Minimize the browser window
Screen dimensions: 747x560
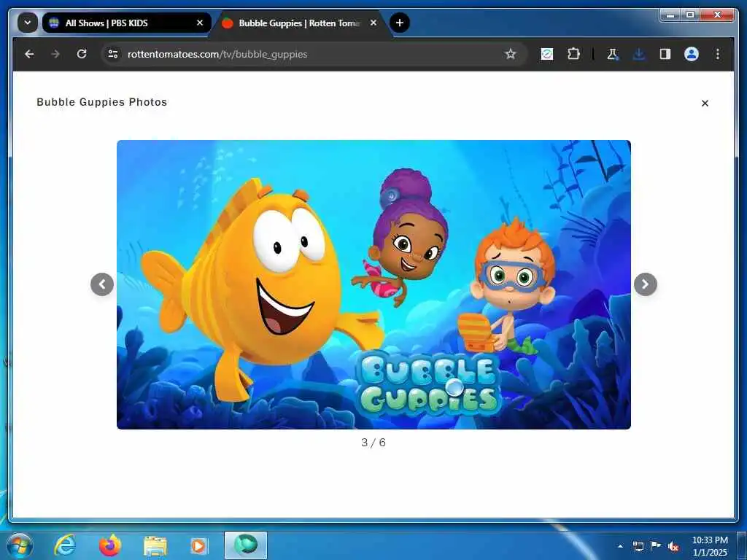click(670, 15)
